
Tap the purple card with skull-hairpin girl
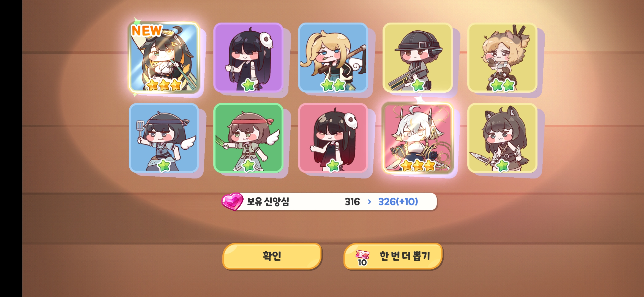pos(248,57)
